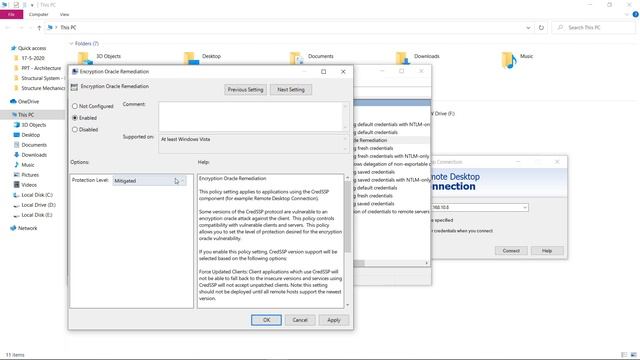Open the Documents folder icon
The height and width of the screenshot is (360, 640).
pos(297,58)
